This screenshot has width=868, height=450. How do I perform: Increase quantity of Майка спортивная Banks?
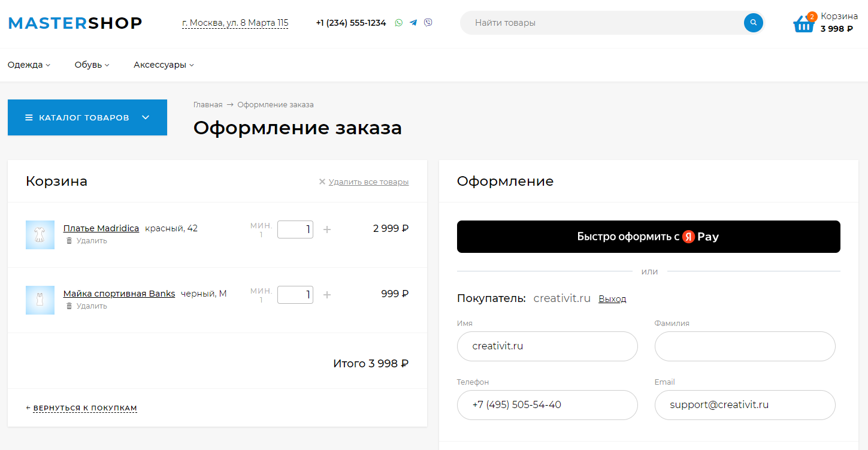tap(327, 295)
